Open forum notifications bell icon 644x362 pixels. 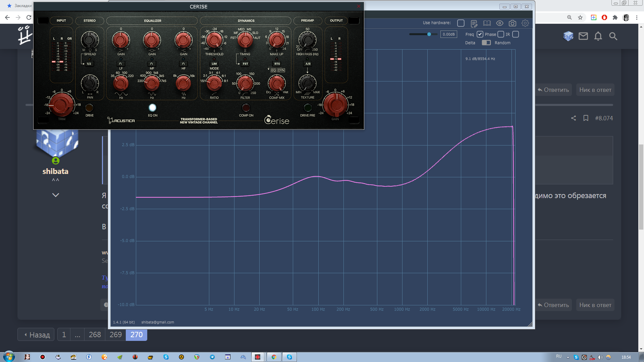(x=598, y=36)
